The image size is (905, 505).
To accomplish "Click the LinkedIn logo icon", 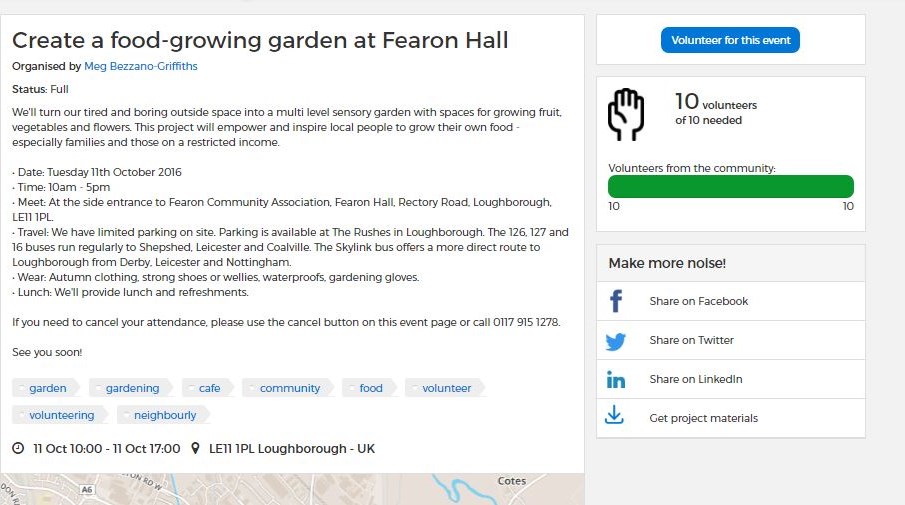I will click(616, 380).
